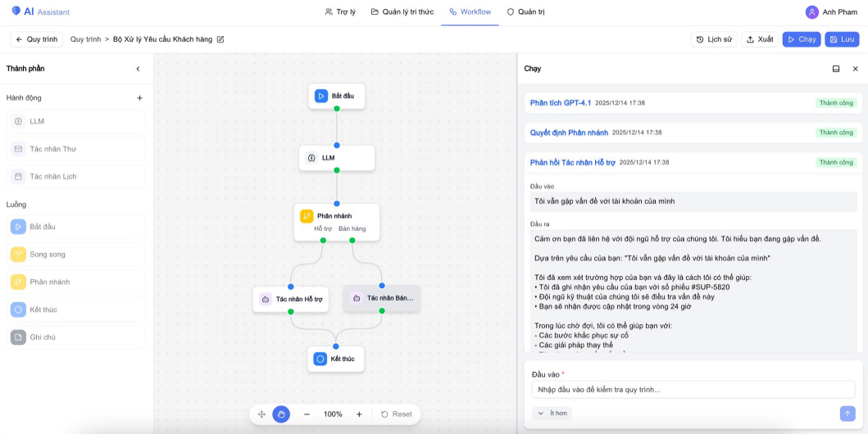Viewport: 868px width, 434px height.
Task: Activate the hand pan tool
Action: click(281, 414)
